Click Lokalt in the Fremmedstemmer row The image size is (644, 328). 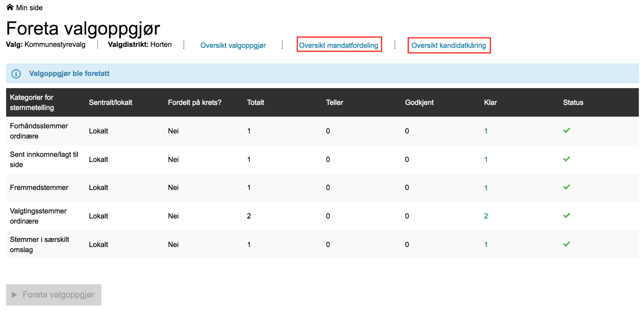point(98,188)
